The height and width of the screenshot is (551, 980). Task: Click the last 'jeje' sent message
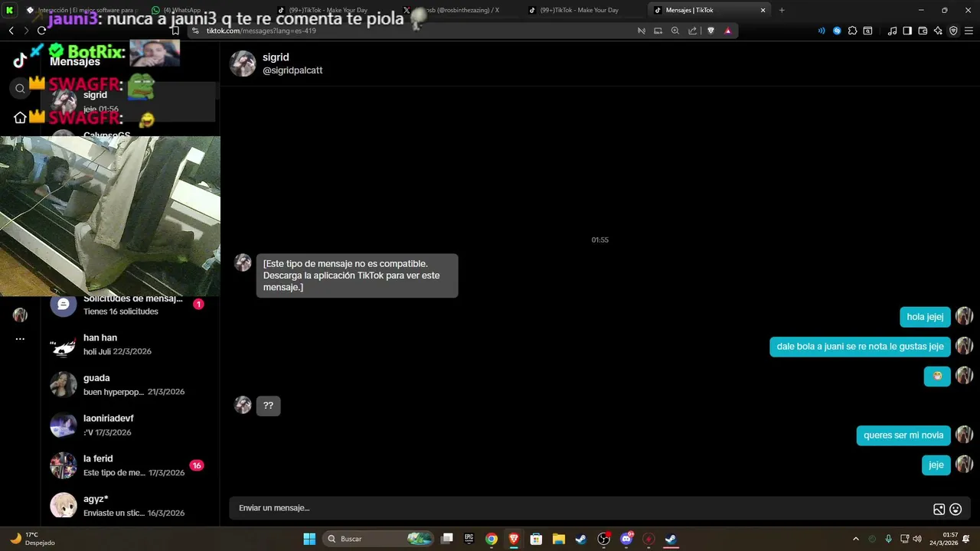(936, 465)
